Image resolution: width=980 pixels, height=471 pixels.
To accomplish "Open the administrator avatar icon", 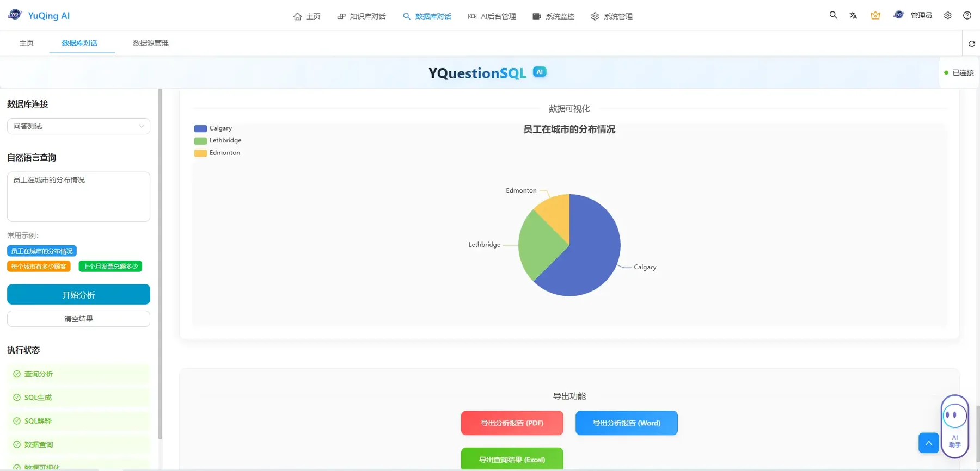I will [x=898, y=15].
